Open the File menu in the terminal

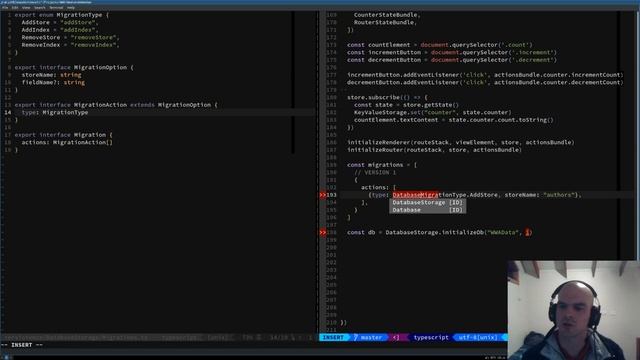pyautogui.click(x=5, y=7)
